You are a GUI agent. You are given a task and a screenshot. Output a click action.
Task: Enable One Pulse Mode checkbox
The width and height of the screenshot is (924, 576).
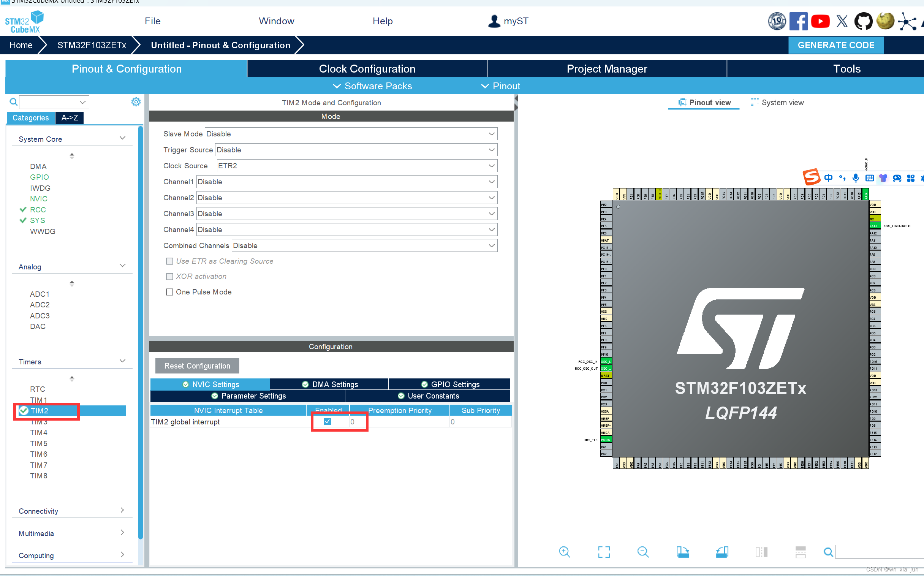169,292
